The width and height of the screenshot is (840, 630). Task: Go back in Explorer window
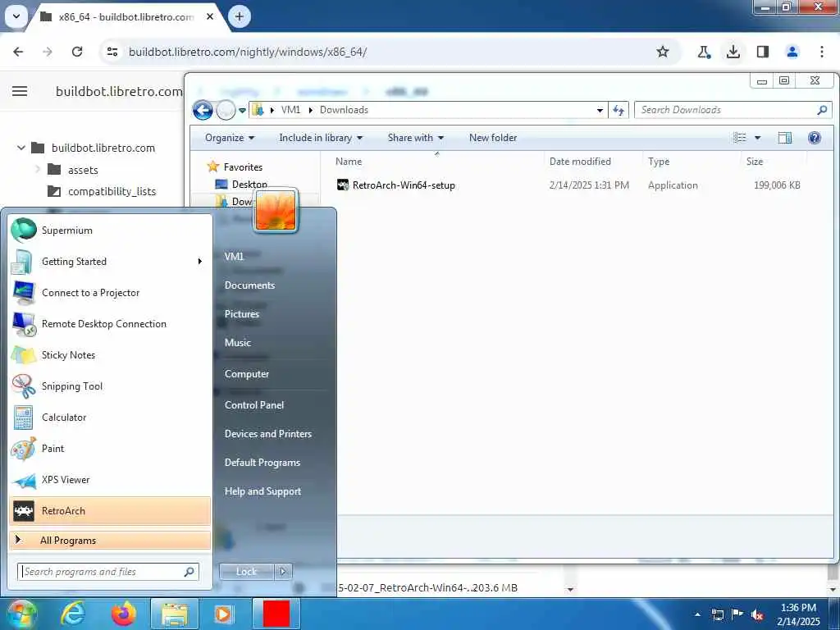pos(203,111)
